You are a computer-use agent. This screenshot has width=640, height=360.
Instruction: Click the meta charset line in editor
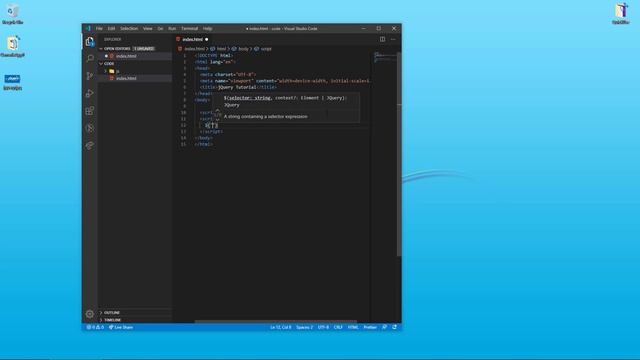click(x=227, y=75)
